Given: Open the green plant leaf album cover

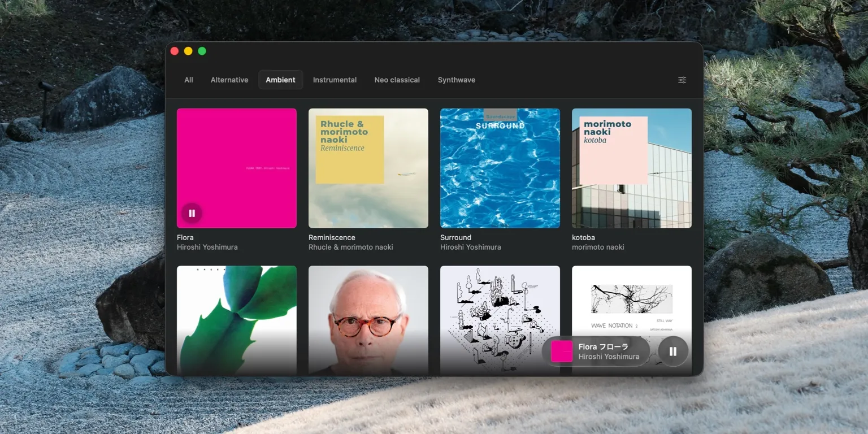Looking at the screenshot, I should (x=237, y=320).
